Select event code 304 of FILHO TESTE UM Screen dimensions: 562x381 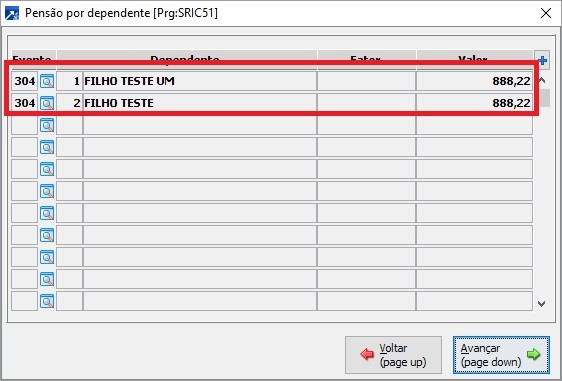[x=24, y=81]
